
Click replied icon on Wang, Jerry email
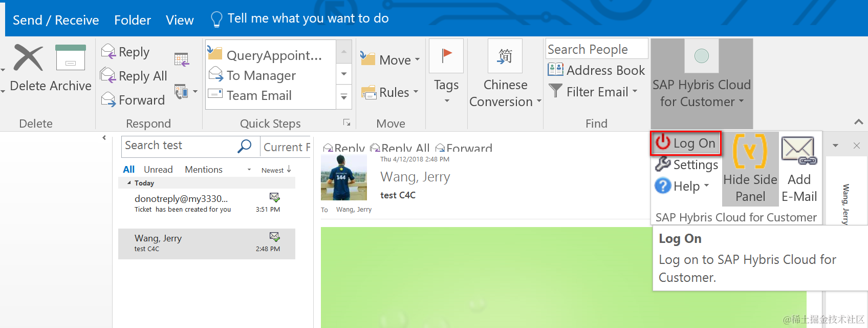point(275,237)
